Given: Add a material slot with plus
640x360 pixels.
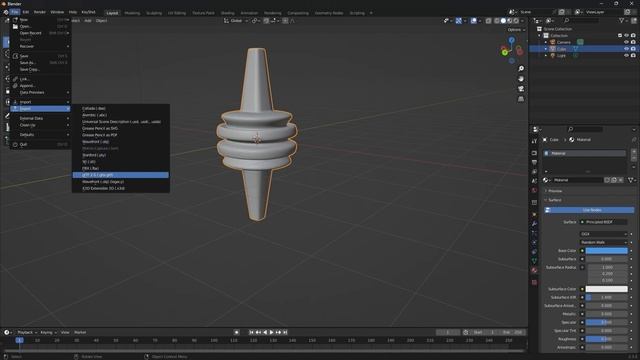Looking at the screenshot, I should click(633, 152).
